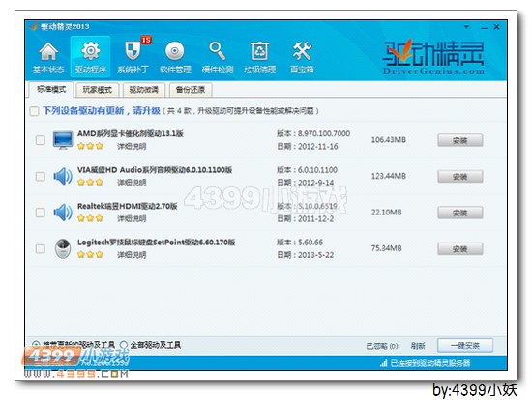Viewport: 532px width, 400px height.
Task: Install the VIA HD Audio driver
Action: pyautogui.click(x=460, y=177)
